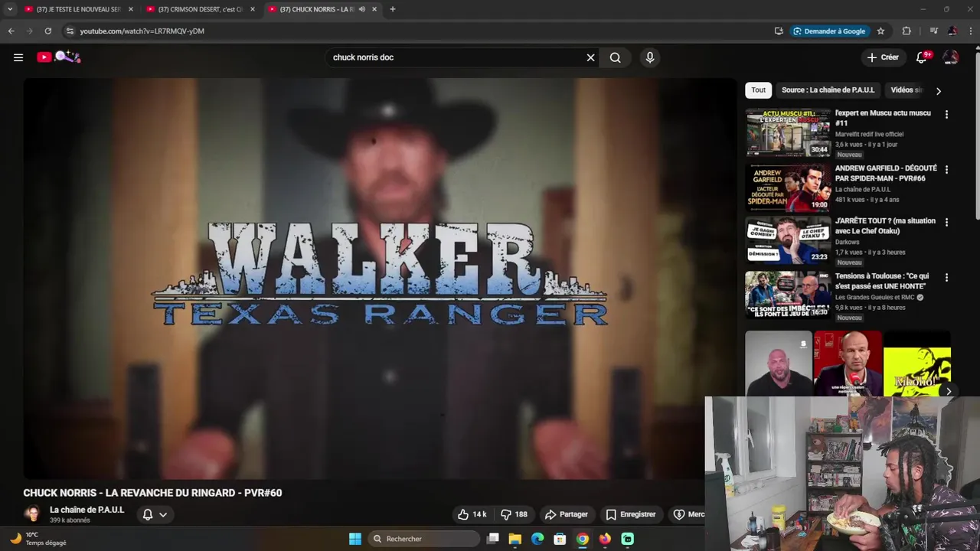
Task: Close the JE TESTE LE NOUVEAU tab
Action: [x=131, y=9]
